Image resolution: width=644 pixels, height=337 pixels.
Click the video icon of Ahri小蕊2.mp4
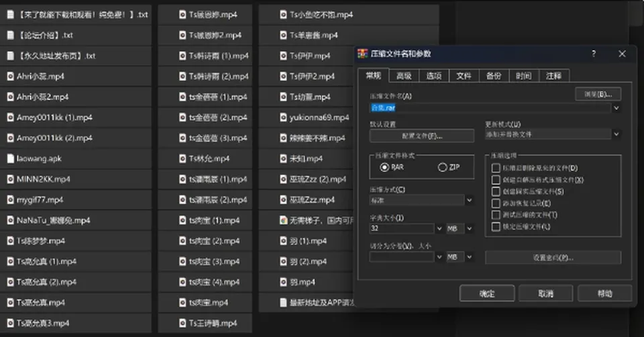click(x=11, y=97)
